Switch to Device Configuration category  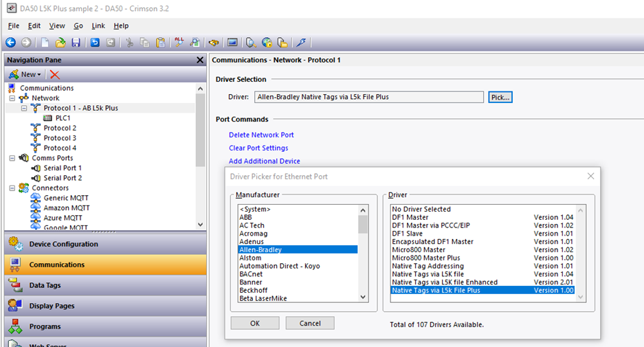(106, 244)
